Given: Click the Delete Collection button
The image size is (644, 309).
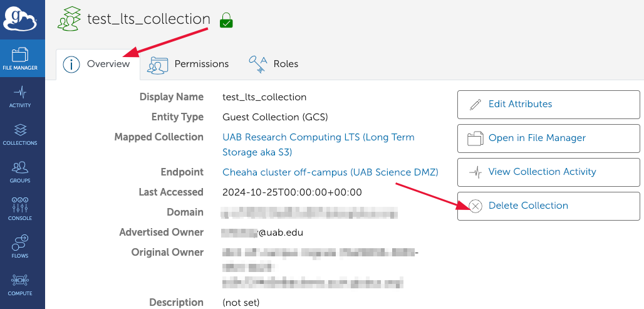Looking at the screenshot, I should point(548,206).
